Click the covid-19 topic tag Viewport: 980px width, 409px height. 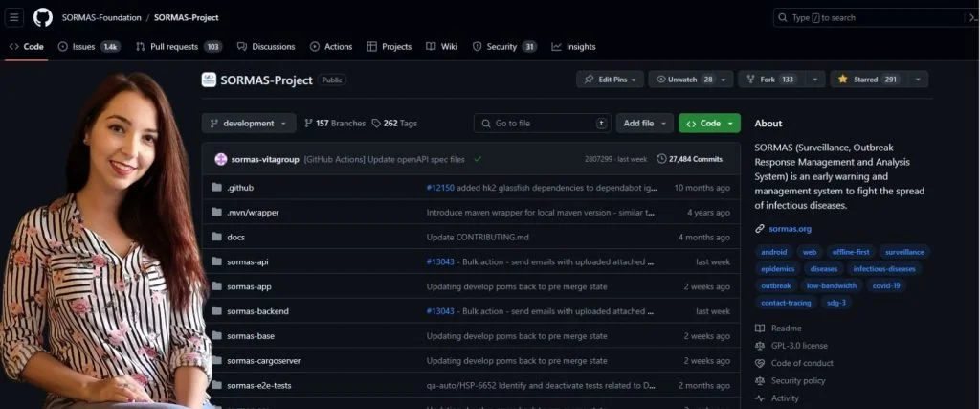coord(885,285)
